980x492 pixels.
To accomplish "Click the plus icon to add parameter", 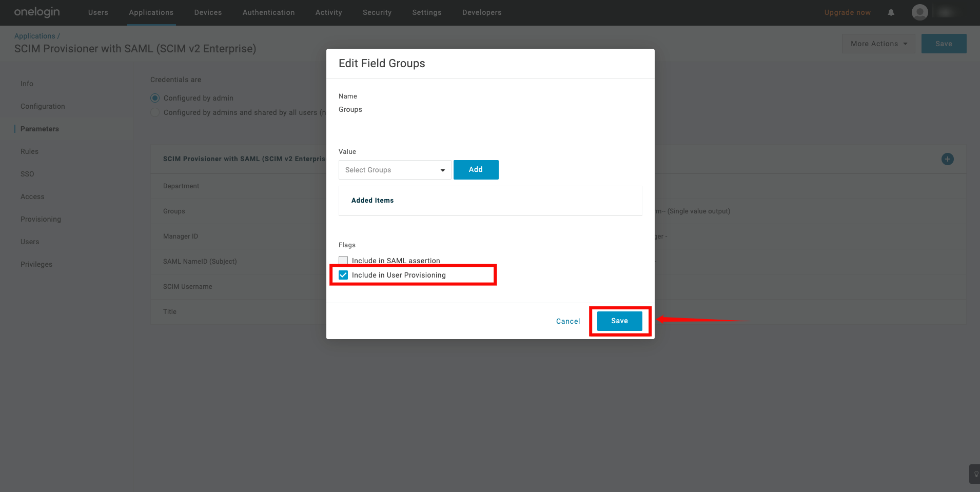I will click(948, 159).
